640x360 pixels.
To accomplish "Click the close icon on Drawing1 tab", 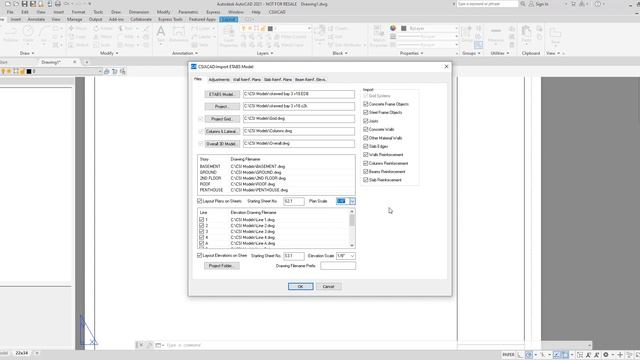I will 75,62.
